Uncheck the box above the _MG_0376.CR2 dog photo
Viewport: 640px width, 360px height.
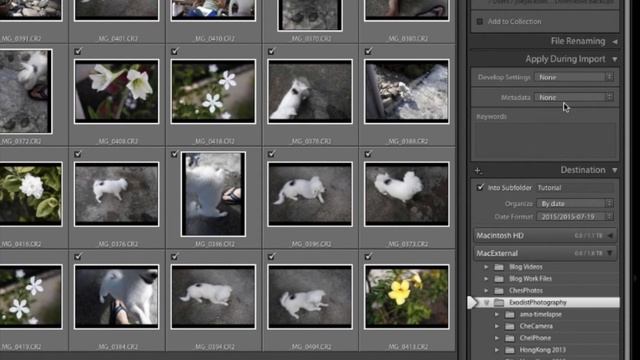(x=78, y=154)
